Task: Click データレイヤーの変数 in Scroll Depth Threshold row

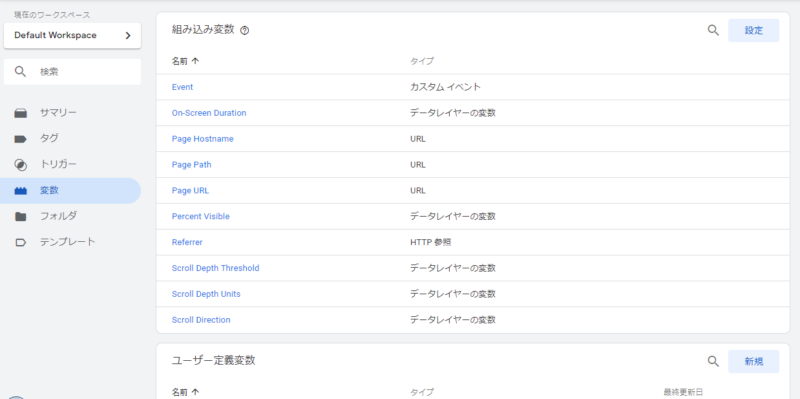Action: pyautogui.click(x=453, y=268)
